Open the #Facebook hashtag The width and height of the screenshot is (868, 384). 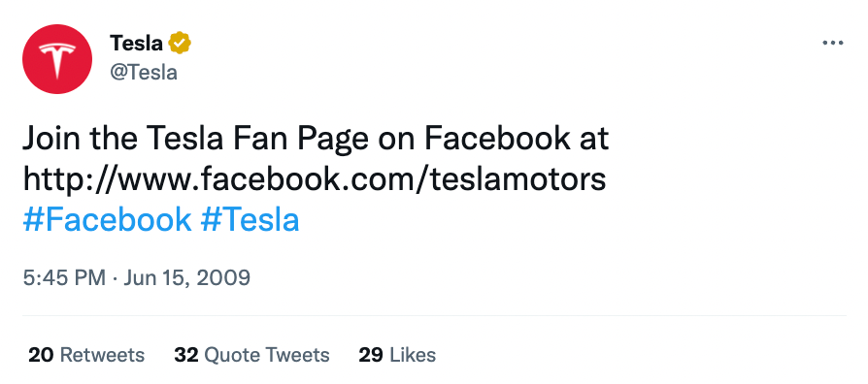107,219
